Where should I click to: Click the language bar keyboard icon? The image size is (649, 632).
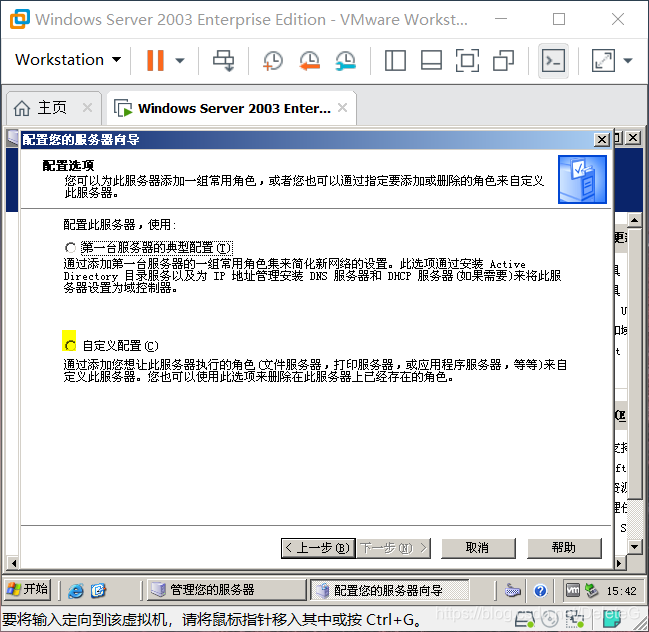point(512,590)
